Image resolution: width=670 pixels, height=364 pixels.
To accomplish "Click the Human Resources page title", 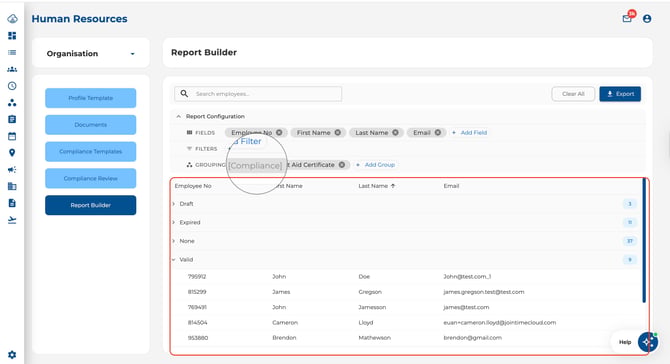I will (x=79, y=19).
